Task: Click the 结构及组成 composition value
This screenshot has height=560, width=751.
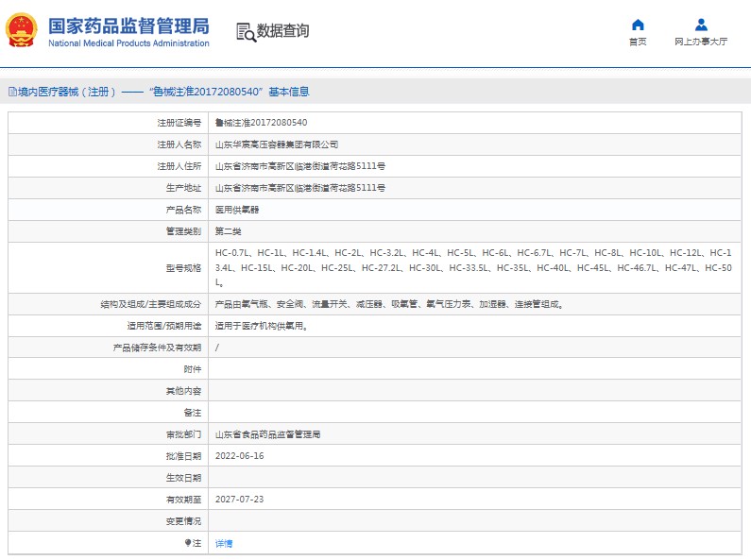Action: pyautogui.click(x=389, y=304)
